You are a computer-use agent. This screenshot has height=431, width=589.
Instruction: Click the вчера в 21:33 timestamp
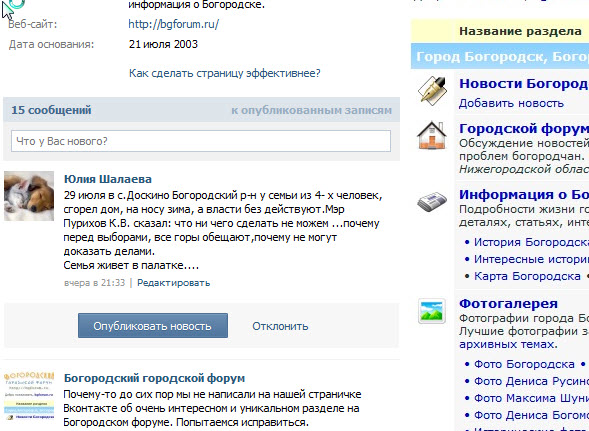(94, 283)
